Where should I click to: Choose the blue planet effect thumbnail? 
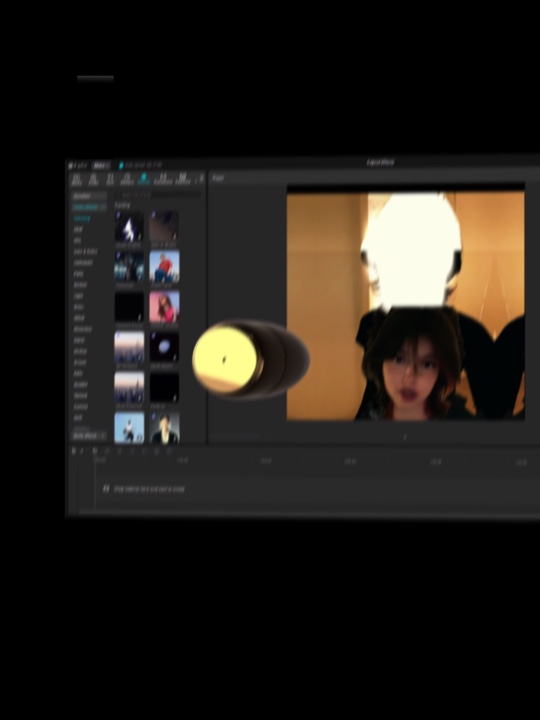(x=164, y=347)
